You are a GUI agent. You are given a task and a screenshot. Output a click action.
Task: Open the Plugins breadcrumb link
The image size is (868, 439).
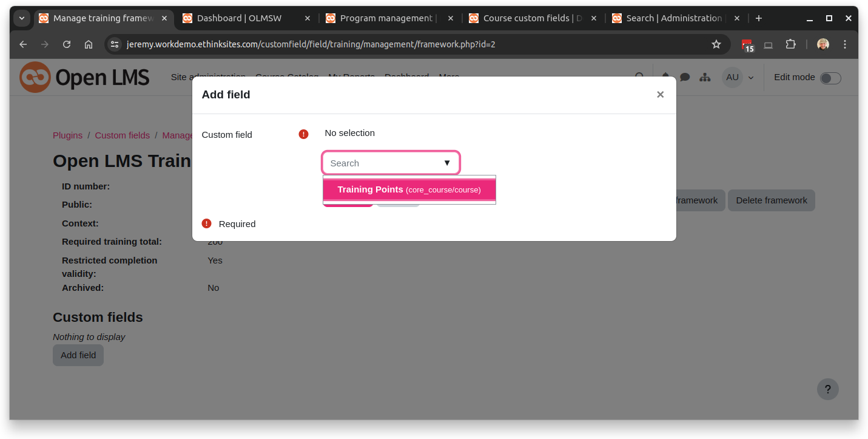coord(67,135)
